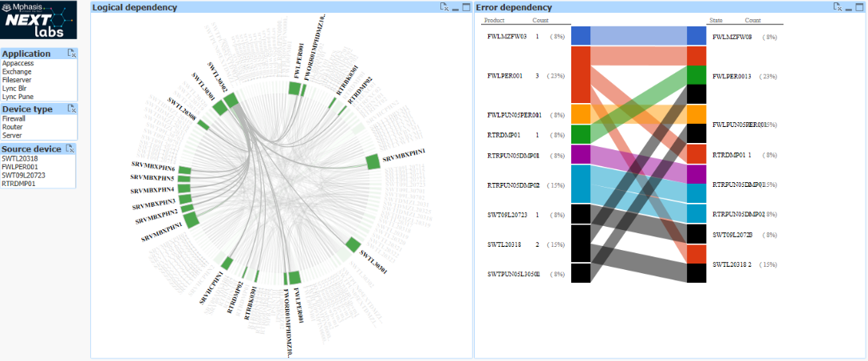Image resolution: width=868 pixels, height=361 pixels.
Task: Click the clear icon on Error dependency chart
Action: point(837,7)
